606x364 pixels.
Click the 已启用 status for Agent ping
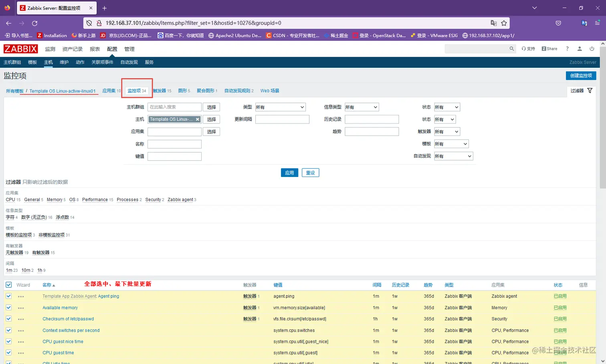click(x=560, y=296)
